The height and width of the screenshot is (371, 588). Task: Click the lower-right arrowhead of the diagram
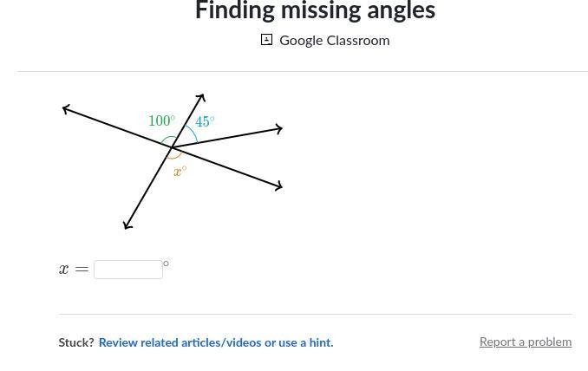click(x=278, y=185)
